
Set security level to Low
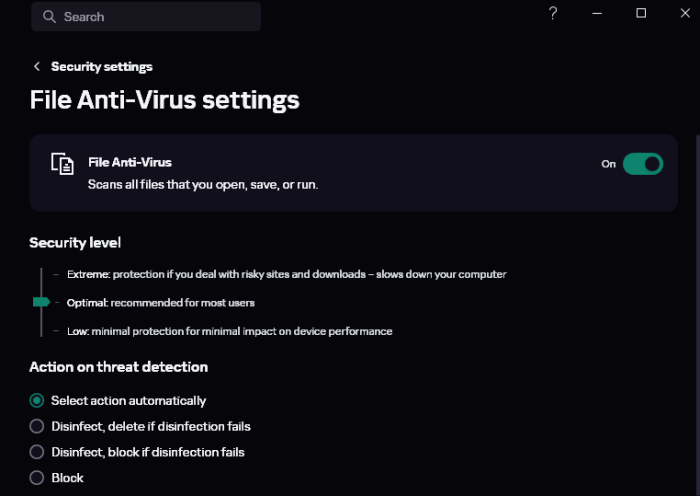coord(79,331)
